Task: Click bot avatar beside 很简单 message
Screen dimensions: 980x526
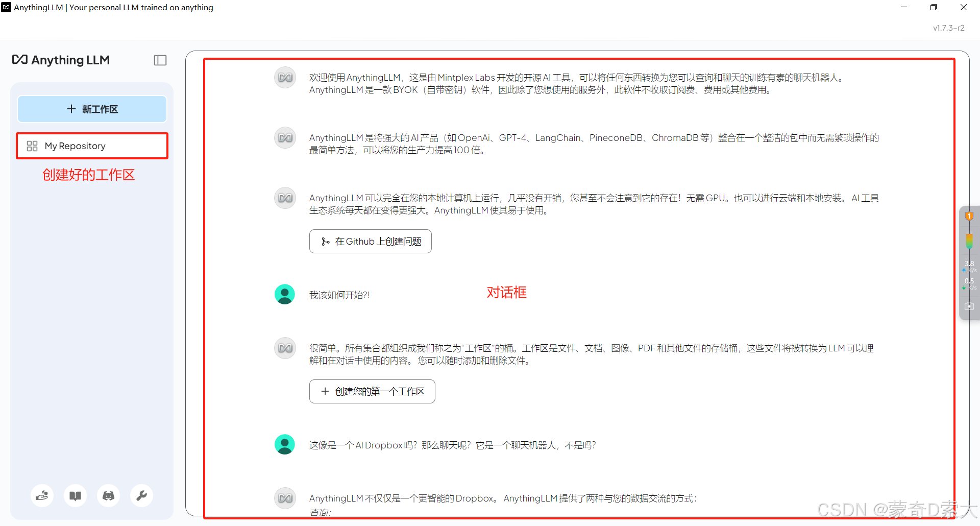Action: pyautogui.click(x=285, y=348)
